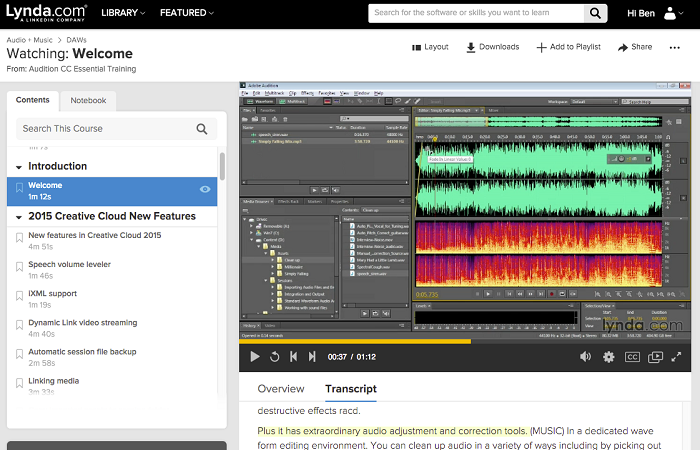The width and height of the screenshot is (700, 450).
Task: Enter fullscreen video mode
Action: coord(678,356)
